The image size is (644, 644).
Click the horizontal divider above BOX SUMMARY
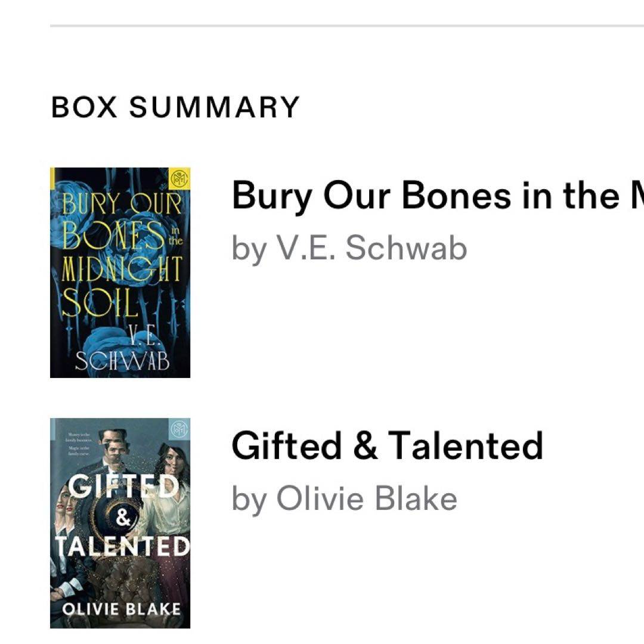(x=347, y=26)
